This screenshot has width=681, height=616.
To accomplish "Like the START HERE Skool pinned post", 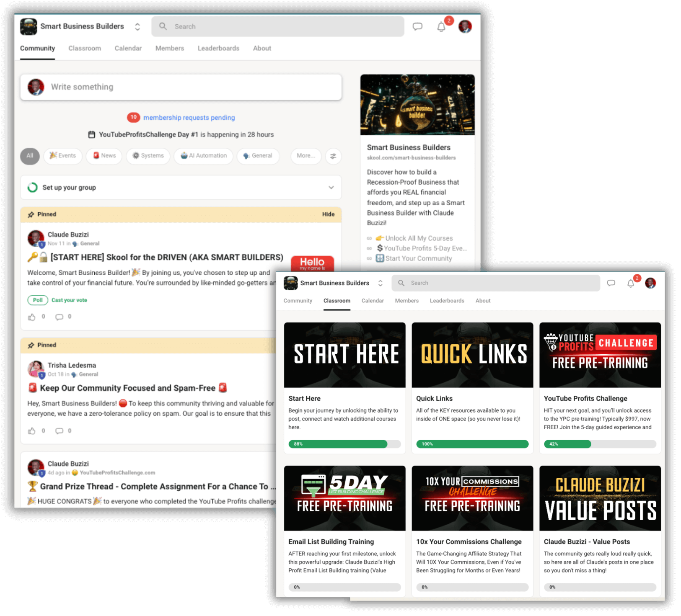I will 31,317.
